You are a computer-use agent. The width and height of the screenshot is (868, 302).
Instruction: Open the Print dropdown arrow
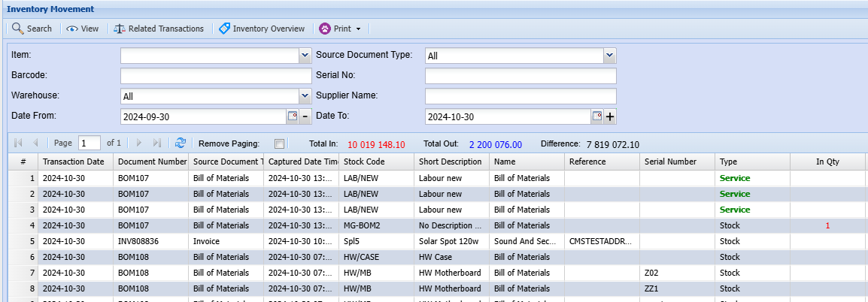pyautogui.click(x=359, y=29)
